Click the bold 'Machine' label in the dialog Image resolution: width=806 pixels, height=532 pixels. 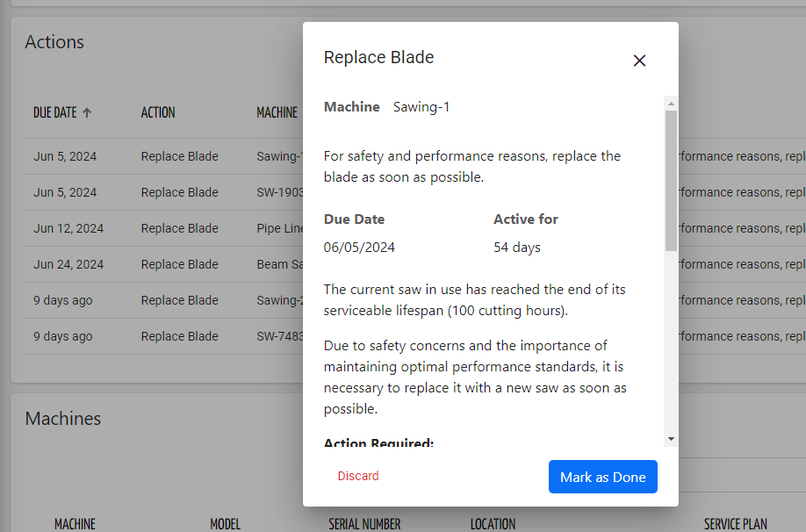351,107
